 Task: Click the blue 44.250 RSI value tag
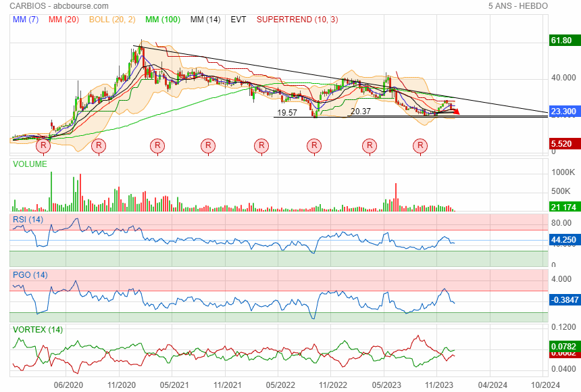coord(565,239)
